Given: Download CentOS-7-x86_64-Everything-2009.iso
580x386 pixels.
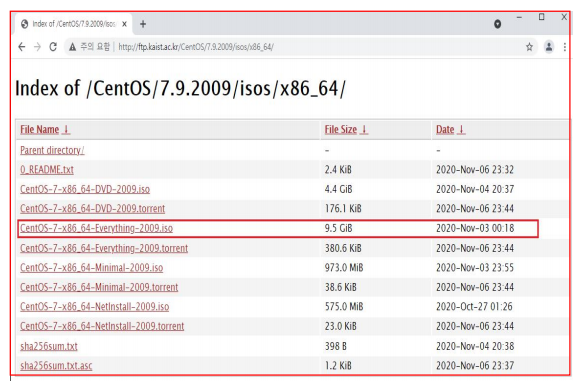Looking at the screenshot, I should [x=97, y=228].
